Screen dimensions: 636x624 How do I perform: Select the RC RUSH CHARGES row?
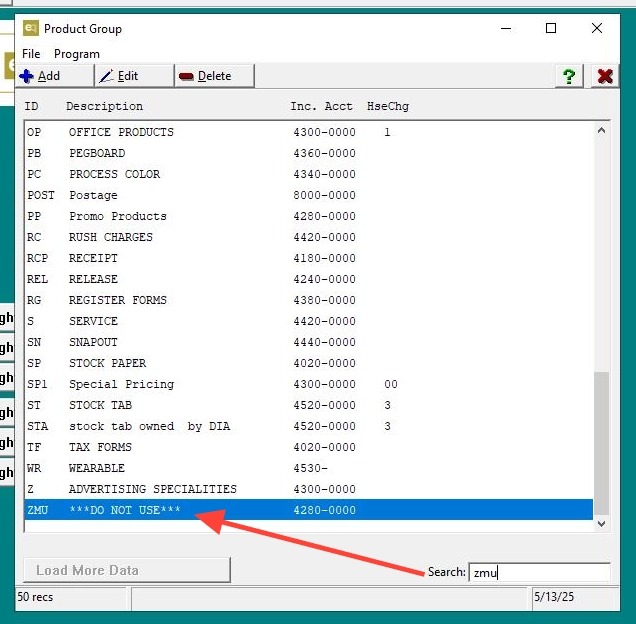click(x=308, y=237)
